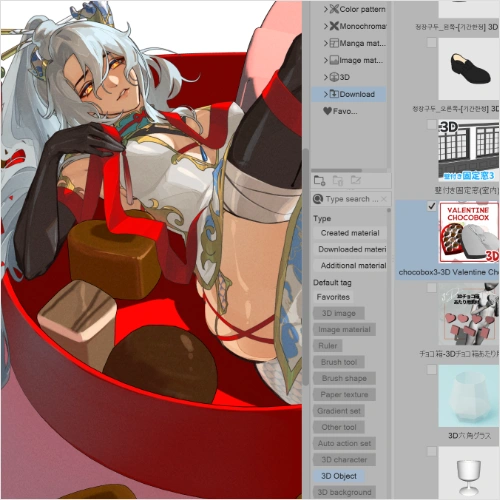Click the Favorites heart icon

(x=327, y=111)
